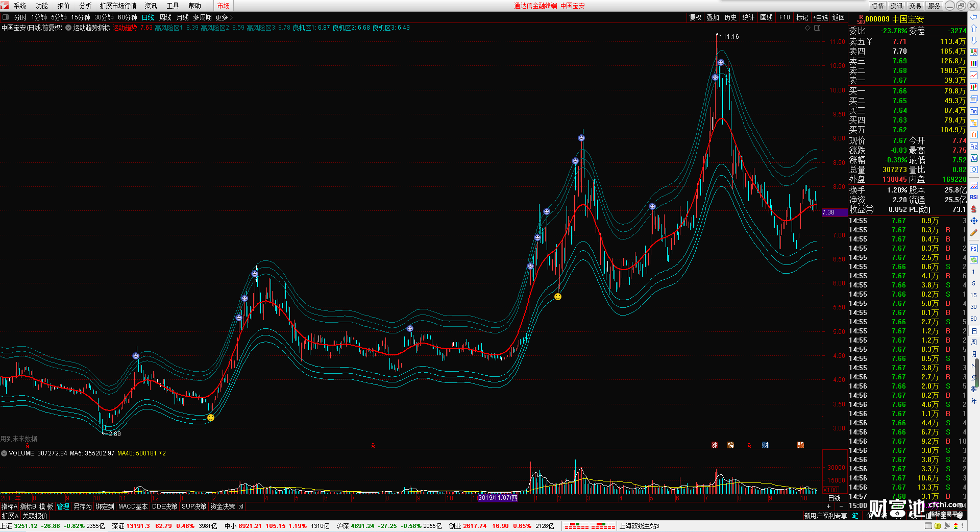This screenshot has height=532, width=980.
Task: Open the candlestick chart icon in sidebar
Action: click(974, 87)
